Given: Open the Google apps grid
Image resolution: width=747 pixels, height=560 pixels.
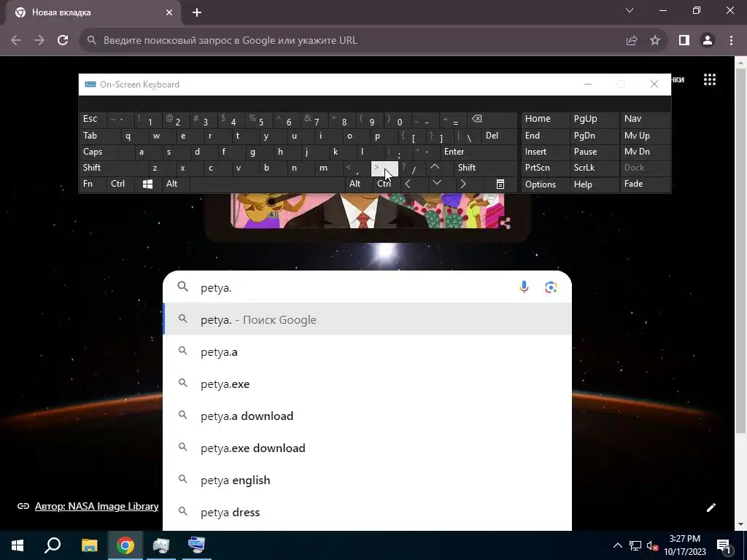Looking at the screenshot, I should [710, 79].
